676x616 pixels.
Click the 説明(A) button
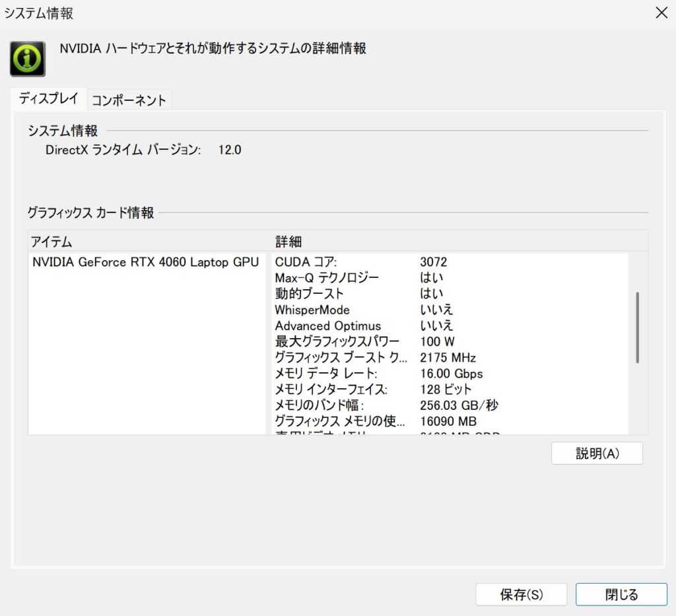click(597, 453)
